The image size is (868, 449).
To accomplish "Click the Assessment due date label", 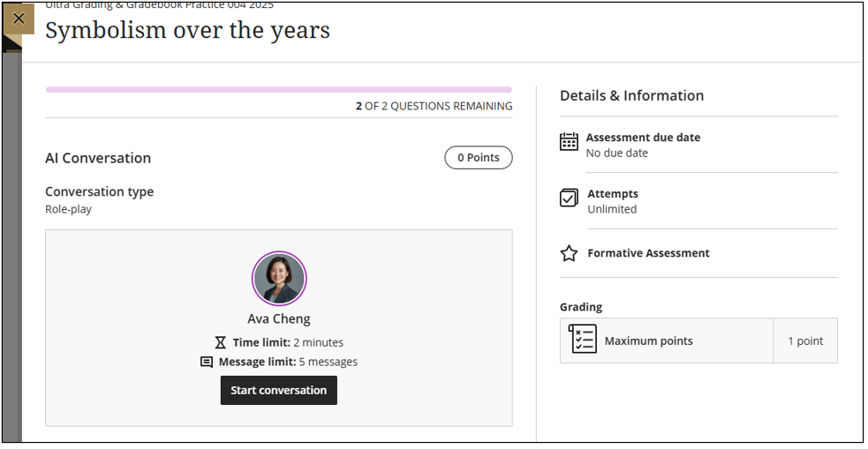I will coord(643,137).
